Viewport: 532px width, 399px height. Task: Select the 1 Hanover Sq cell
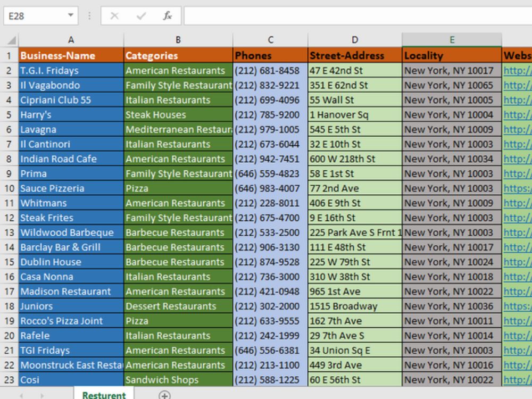point(354,115)
